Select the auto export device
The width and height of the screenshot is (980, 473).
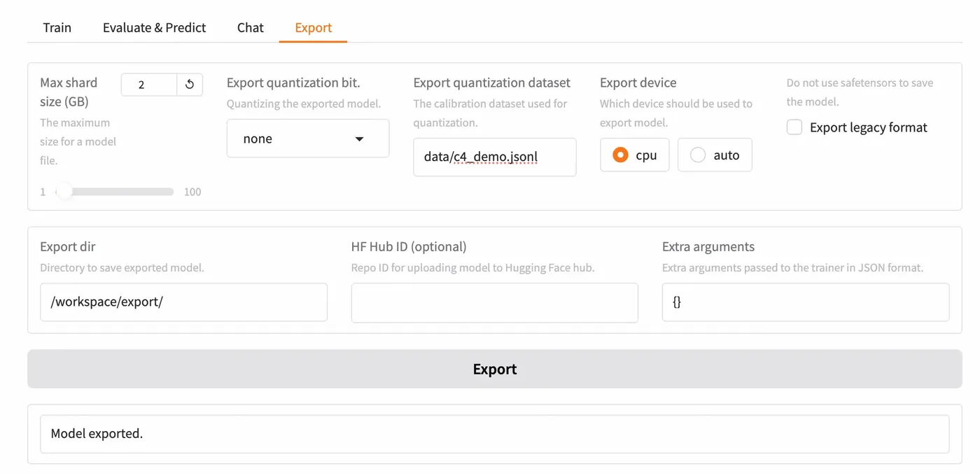tap(698, 155)
